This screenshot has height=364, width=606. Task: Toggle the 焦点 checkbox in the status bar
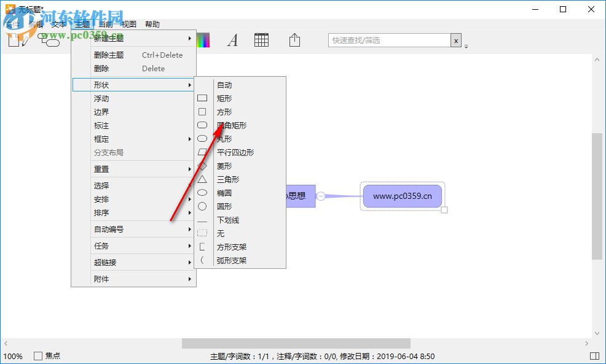pyautogui.click(x=37, y=355)
